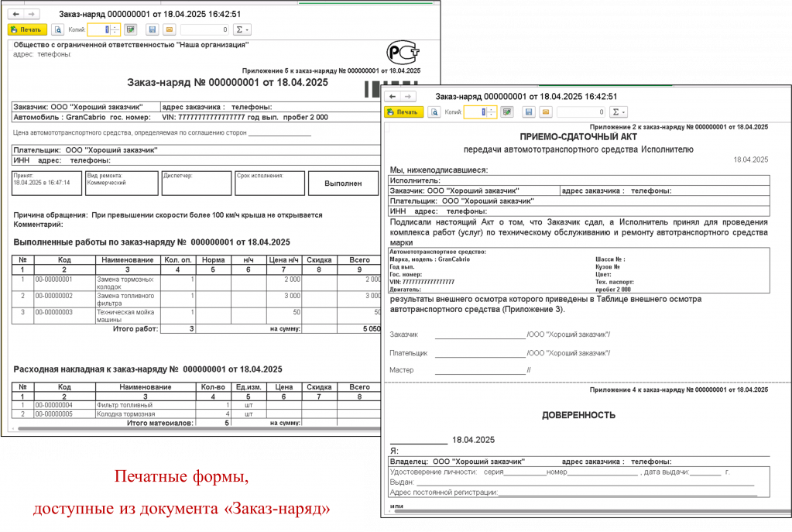Focus the Копий field in the right window
This screenshot has width=792, height=532.
click(475, 112)
